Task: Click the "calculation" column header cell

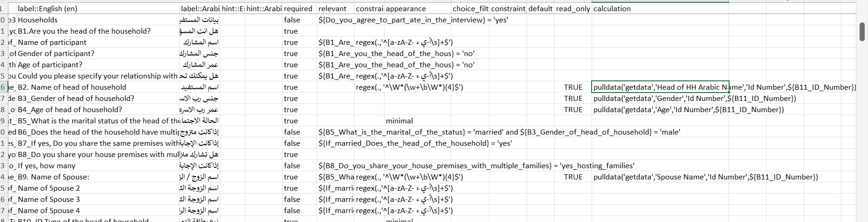Action: (612, 8)
